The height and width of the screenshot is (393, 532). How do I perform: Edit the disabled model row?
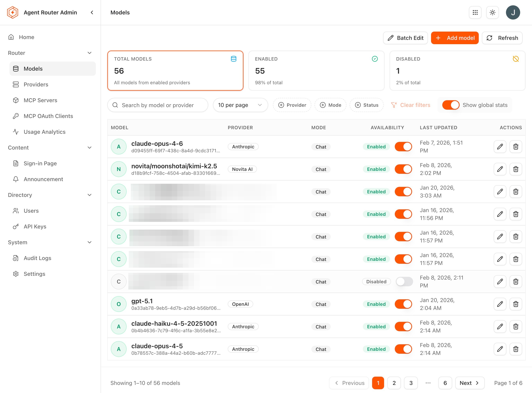click(x=500, y=281)
